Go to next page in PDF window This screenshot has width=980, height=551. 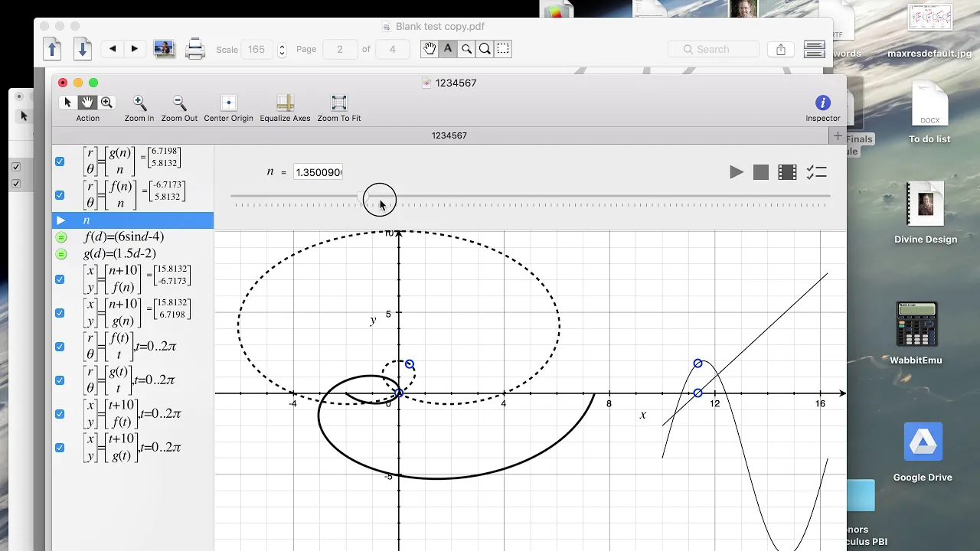(x=83, y=49)
